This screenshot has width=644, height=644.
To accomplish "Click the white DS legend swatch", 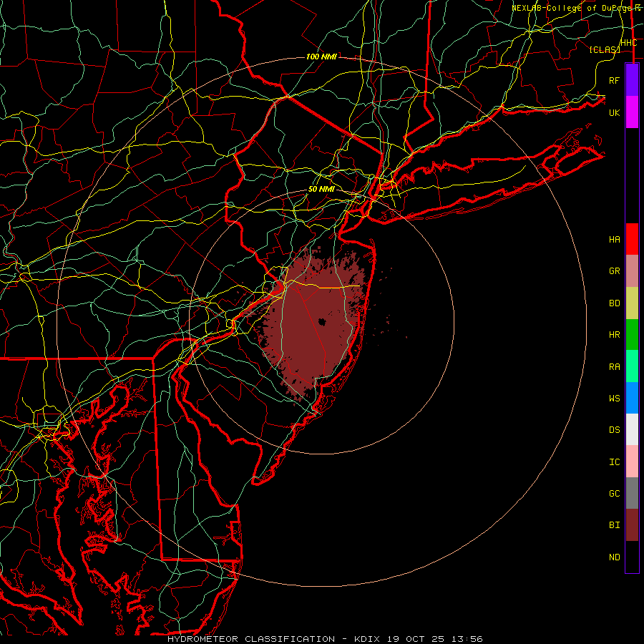I will click(632, 429).
